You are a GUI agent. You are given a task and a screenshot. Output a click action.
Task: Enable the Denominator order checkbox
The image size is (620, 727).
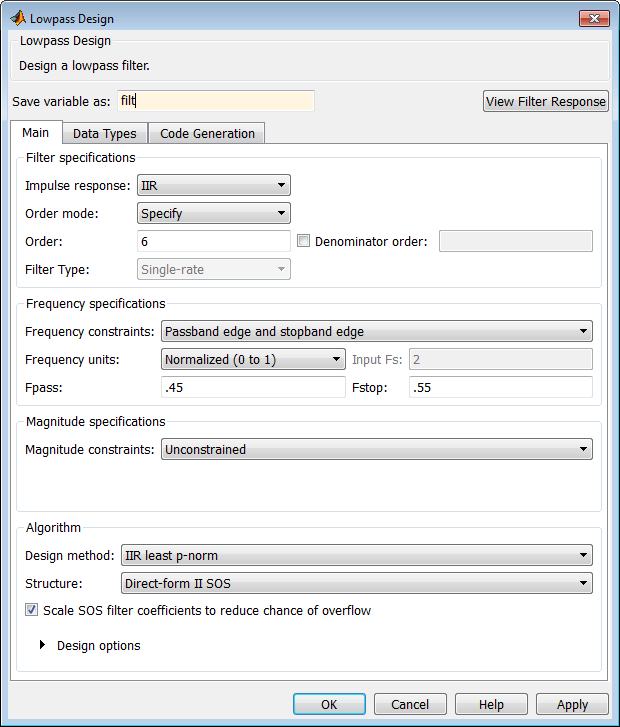tap(305, 241)
